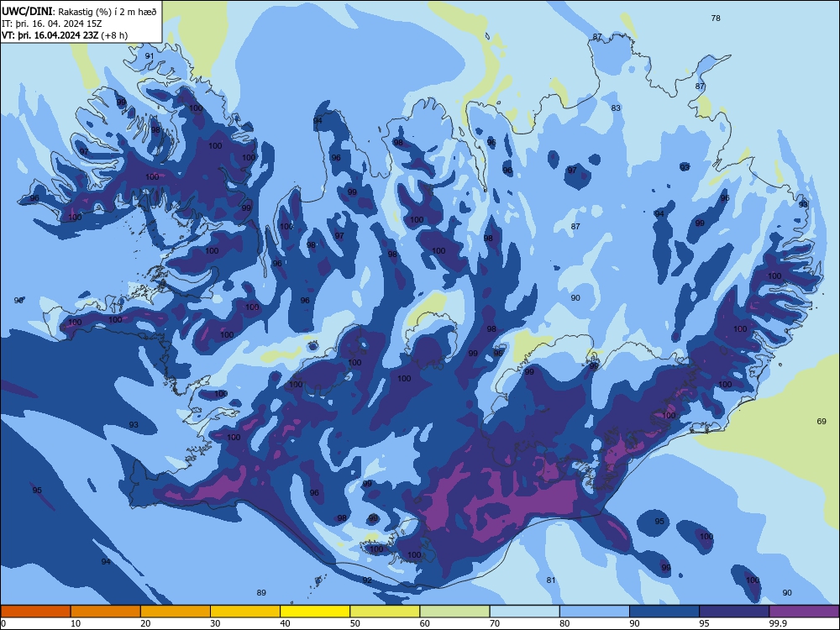Viewport: 840px width, 630px height.
Task: Click the humidity value 78 on map
Action: pos(716,18)
